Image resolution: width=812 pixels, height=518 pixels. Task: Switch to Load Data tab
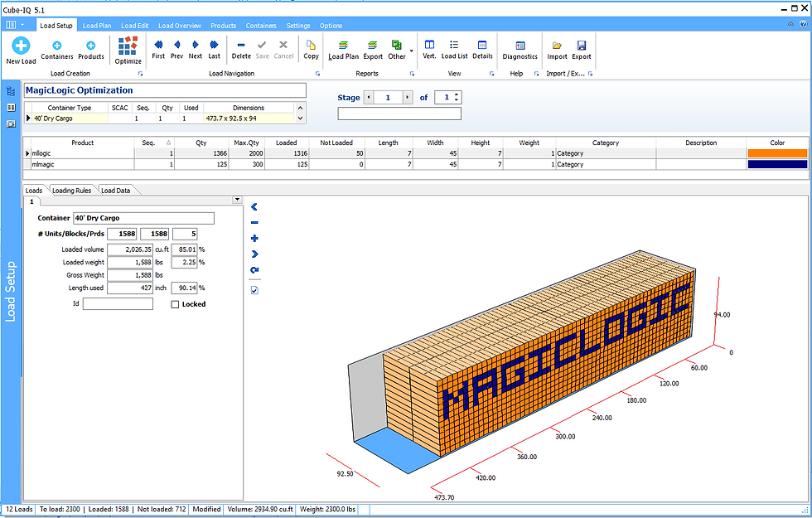pos(115,191)
